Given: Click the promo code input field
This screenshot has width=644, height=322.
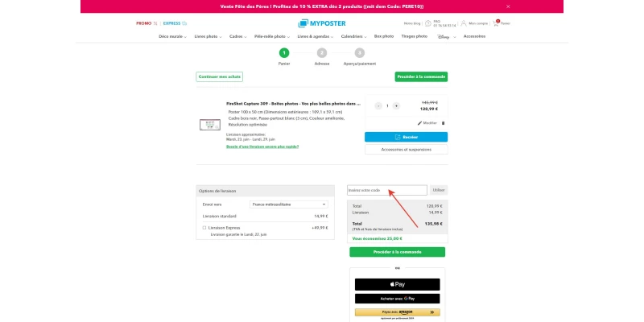Looking at the screenshot, I should [387, 190].
